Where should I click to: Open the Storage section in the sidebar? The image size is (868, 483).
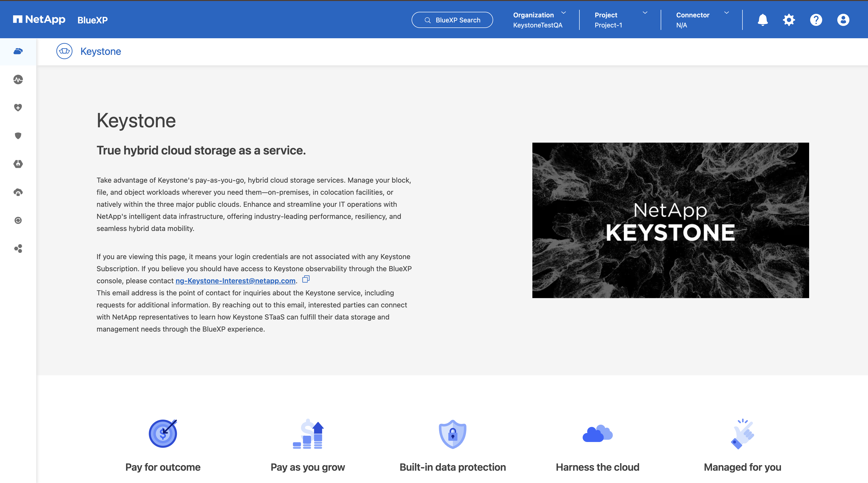point(18,51)
